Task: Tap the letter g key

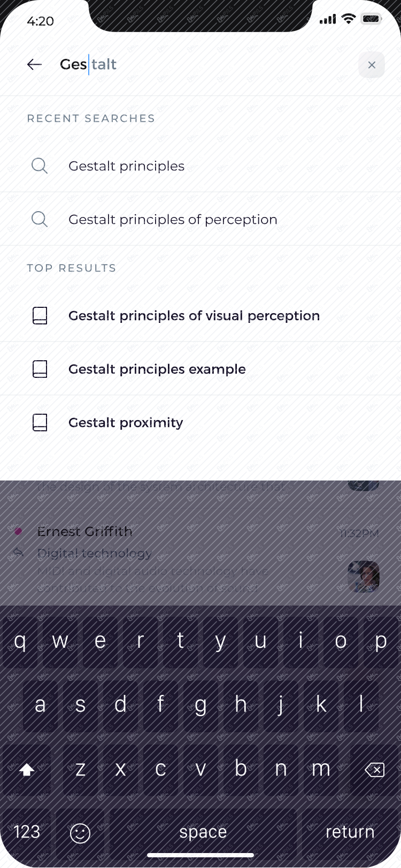Action: pyautogui.click(x=200, y=705)
